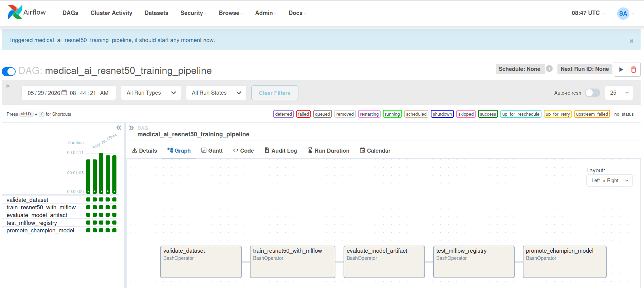Screen dimensions: 644x288
Task: Click validate_dataset task row in grid
Action: [61, 199]
